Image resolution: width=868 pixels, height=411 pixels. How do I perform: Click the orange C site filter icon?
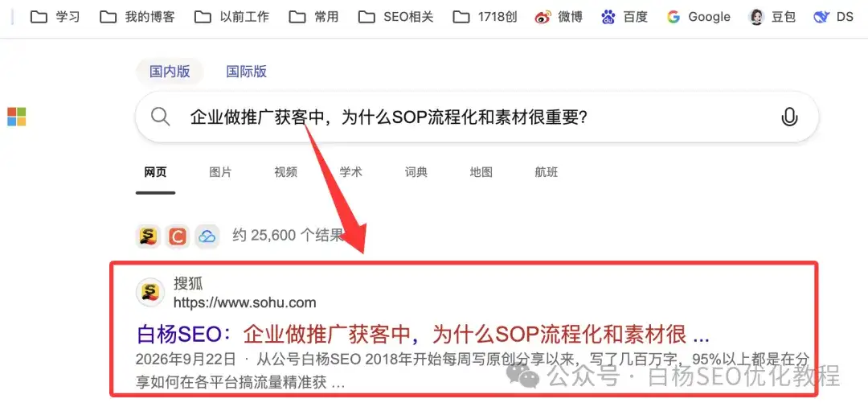coord(178,236)
